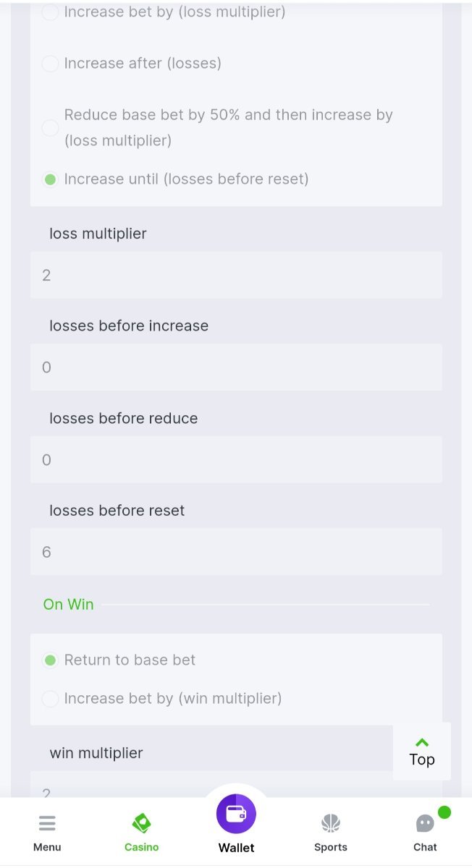Tap the green Casino dice icon
This screenshot has width=472, height=868.
141,823
